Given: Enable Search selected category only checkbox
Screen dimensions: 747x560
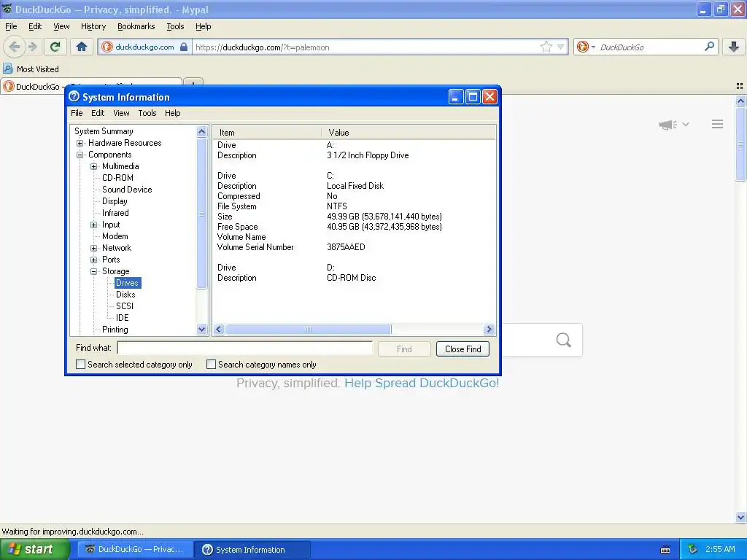Looking at the screenshot, I should click(x=80, y=365).
